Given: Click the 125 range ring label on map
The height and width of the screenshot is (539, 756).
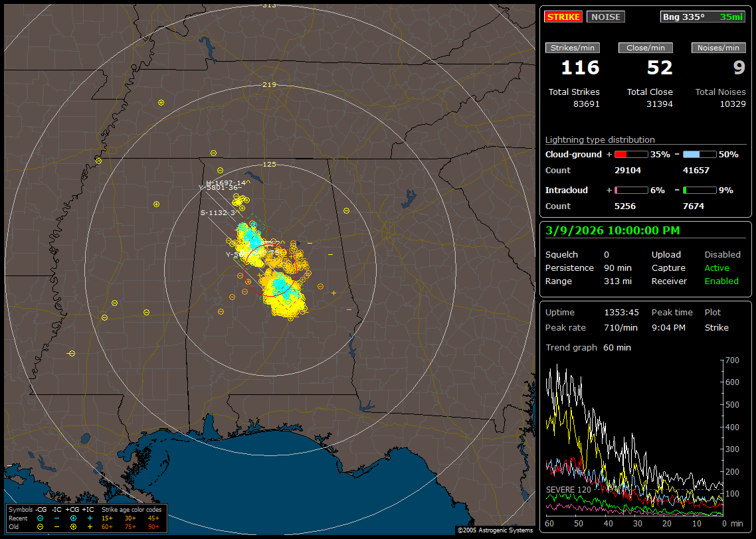Looking at the screenshot, I should coord(269,164).
